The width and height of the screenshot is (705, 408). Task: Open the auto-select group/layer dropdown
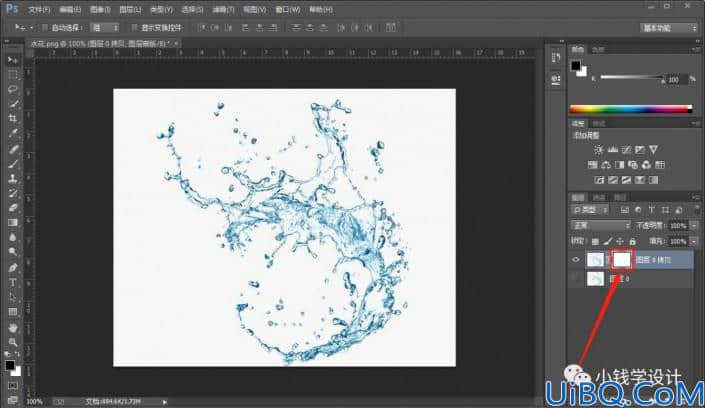coord(105,27)
